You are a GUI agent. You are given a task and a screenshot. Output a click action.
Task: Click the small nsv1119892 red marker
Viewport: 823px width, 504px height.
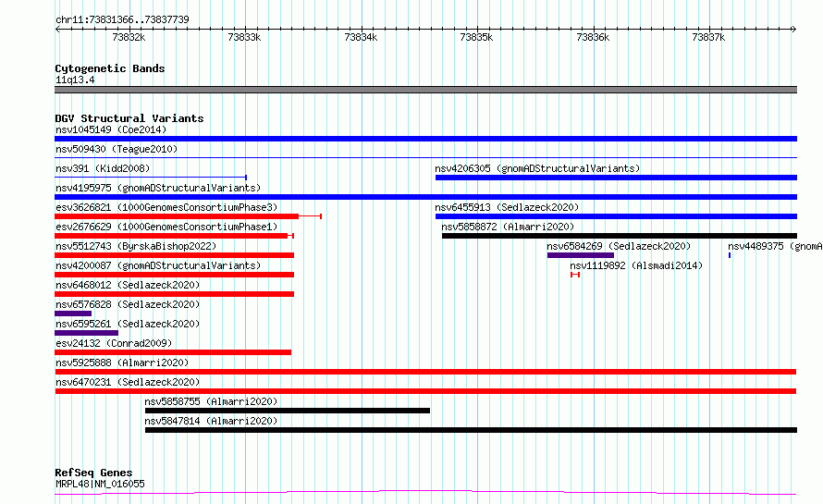pos(575,275)
